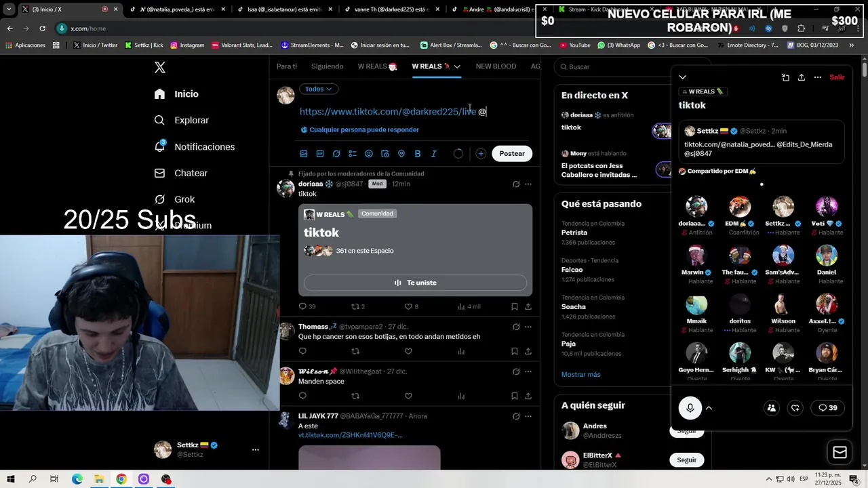
Task: Change 'Cualquier persona puede responder' setting
Action: [359, 129]
